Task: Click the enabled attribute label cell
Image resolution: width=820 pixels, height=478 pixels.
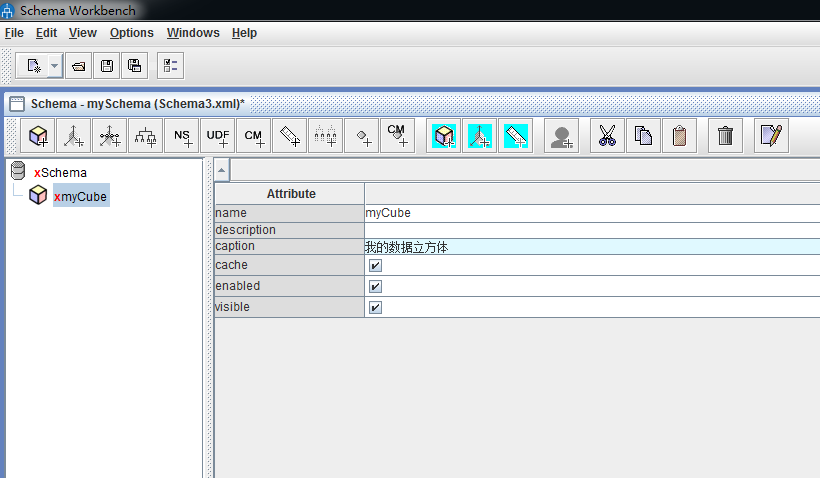Action: 290,286
